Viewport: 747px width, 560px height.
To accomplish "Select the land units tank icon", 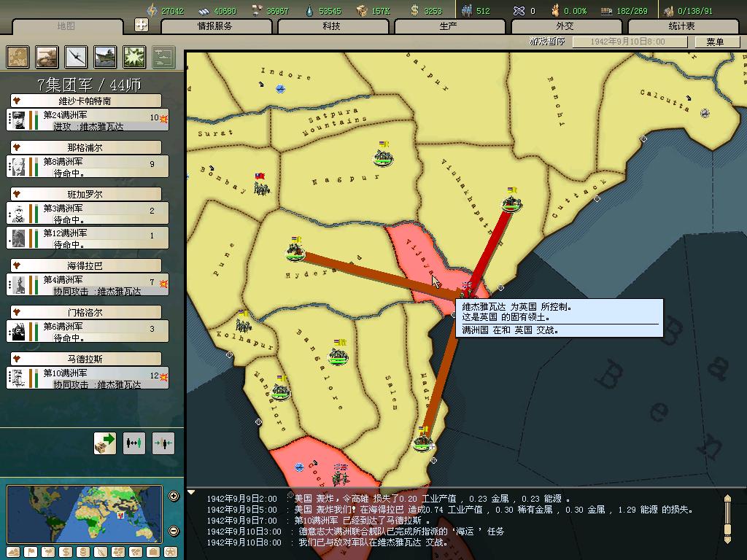I will (47, 57).
